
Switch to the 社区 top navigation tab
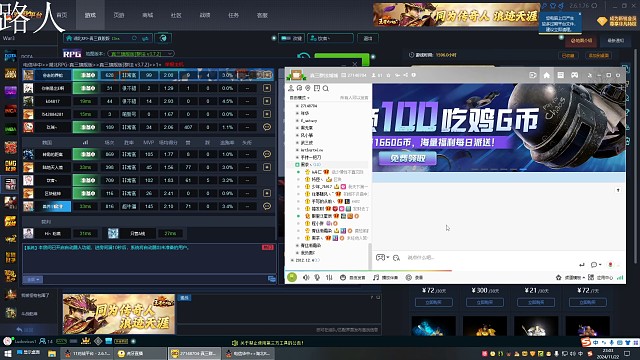176,15
